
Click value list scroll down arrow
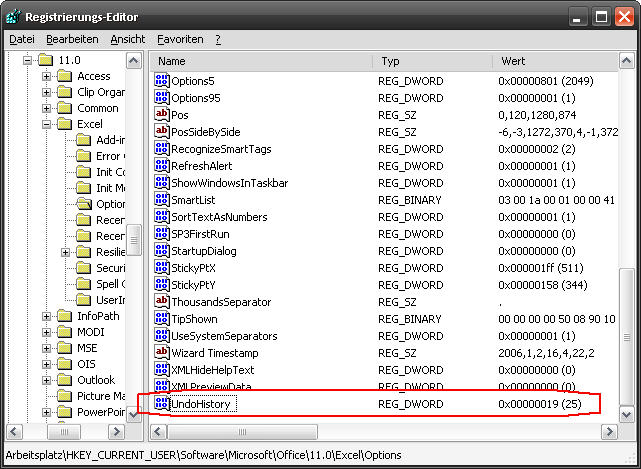click(626, 414)
